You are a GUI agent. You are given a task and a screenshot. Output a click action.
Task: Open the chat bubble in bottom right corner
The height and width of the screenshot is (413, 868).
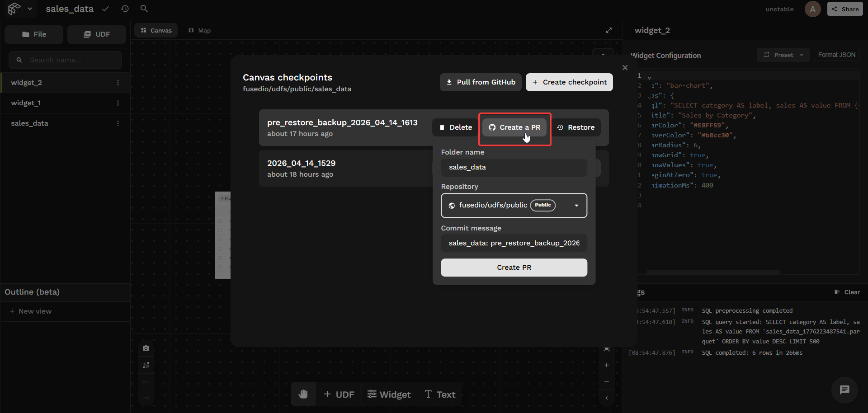844,390
